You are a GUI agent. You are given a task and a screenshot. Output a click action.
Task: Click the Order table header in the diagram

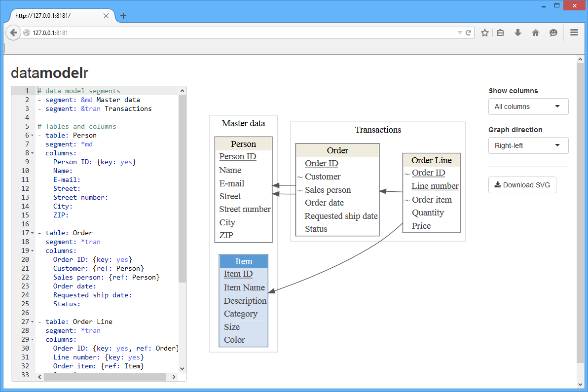[x=337, y=150]
